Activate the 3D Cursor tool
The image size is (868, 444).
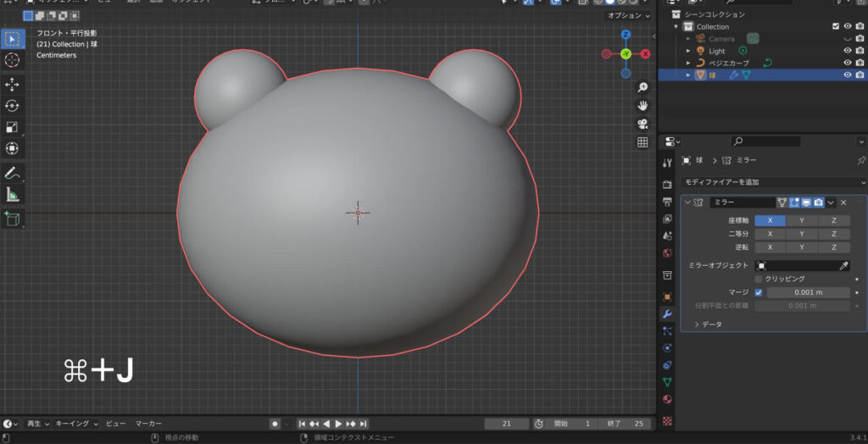pos(13,60)
